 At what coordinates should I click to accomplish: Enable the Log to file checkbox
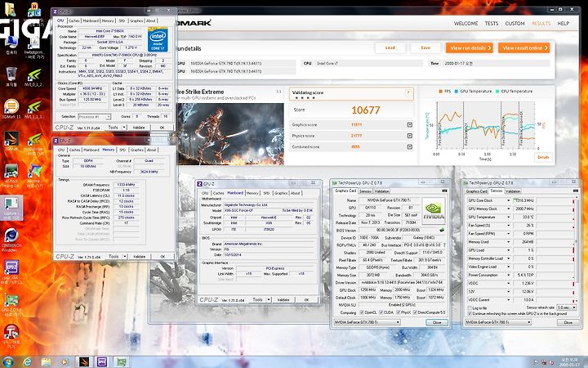coord(470,307)
